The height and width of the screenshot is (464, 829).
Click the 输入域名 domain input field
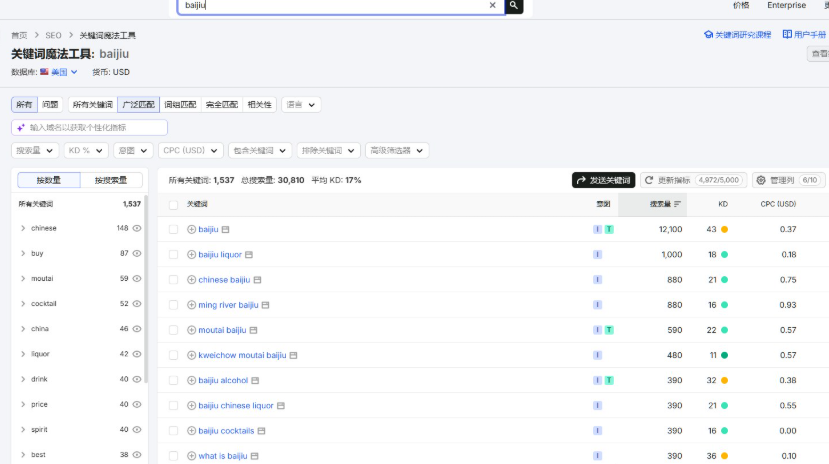pyautogui.click(x=89, y=127)
